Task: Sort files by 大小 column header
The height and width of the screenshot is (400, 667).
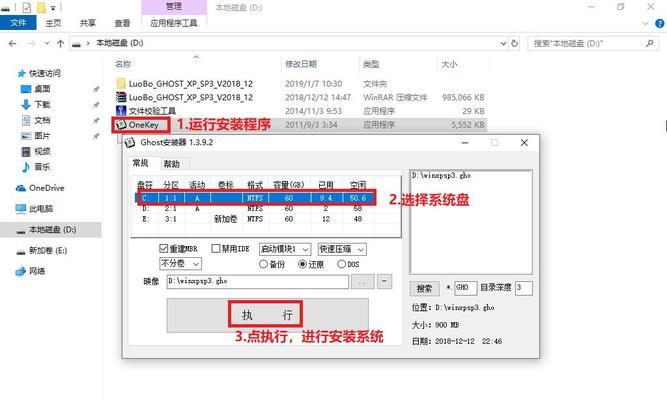Action: (x=449, y=64)
